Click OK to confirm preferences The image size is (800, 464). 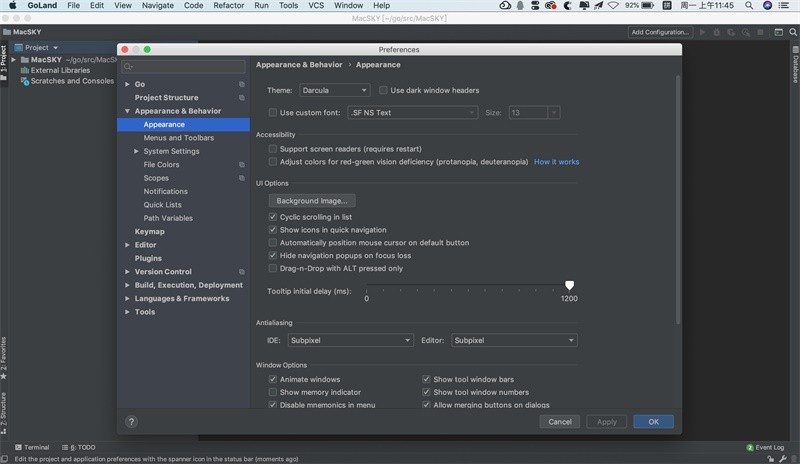tap(654, 422)
